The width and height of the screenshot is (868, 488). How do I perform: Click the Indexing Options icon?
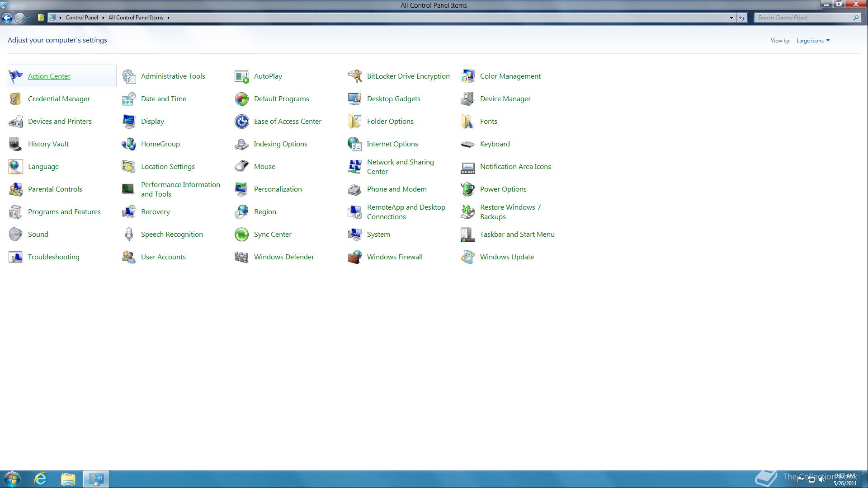(x=242, y=144)
